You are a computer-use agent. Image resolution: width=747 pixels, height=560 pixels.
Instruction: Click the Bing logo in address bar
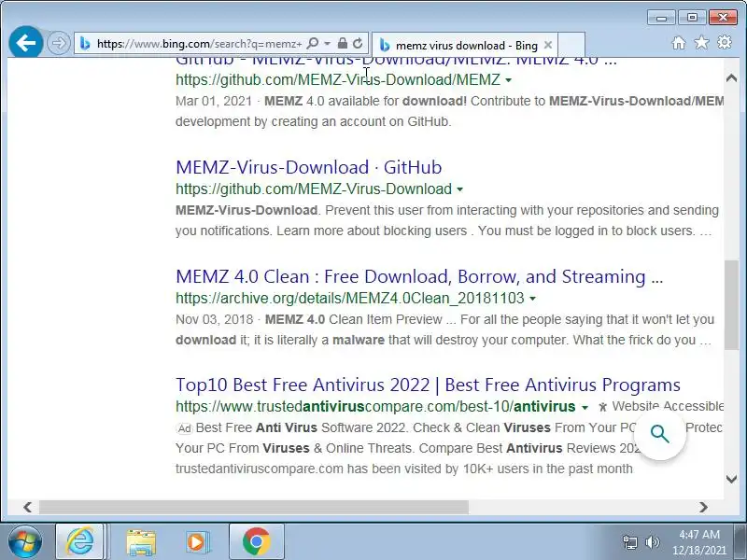85,44
